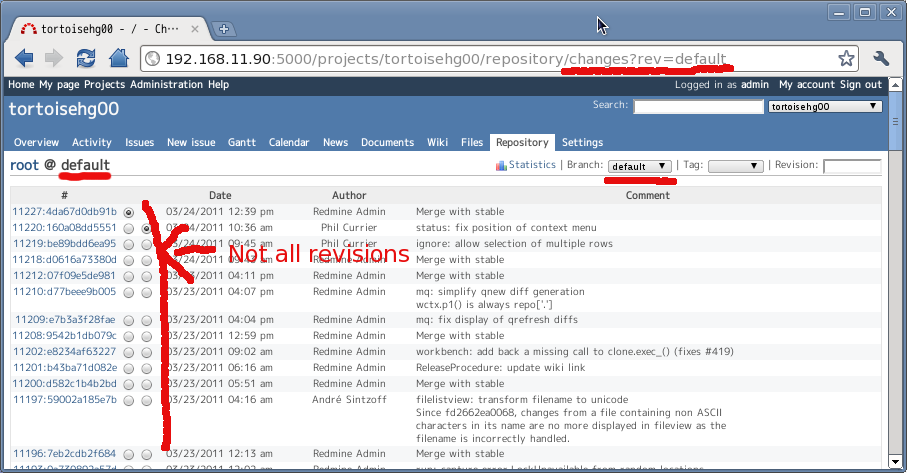Go back with the browser back arrow
907x473 pixels.
24,58
